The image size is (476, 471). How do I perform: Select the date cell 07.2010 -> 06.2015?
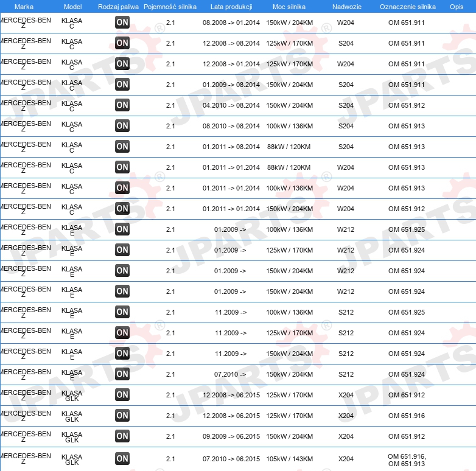coord(231,459)
